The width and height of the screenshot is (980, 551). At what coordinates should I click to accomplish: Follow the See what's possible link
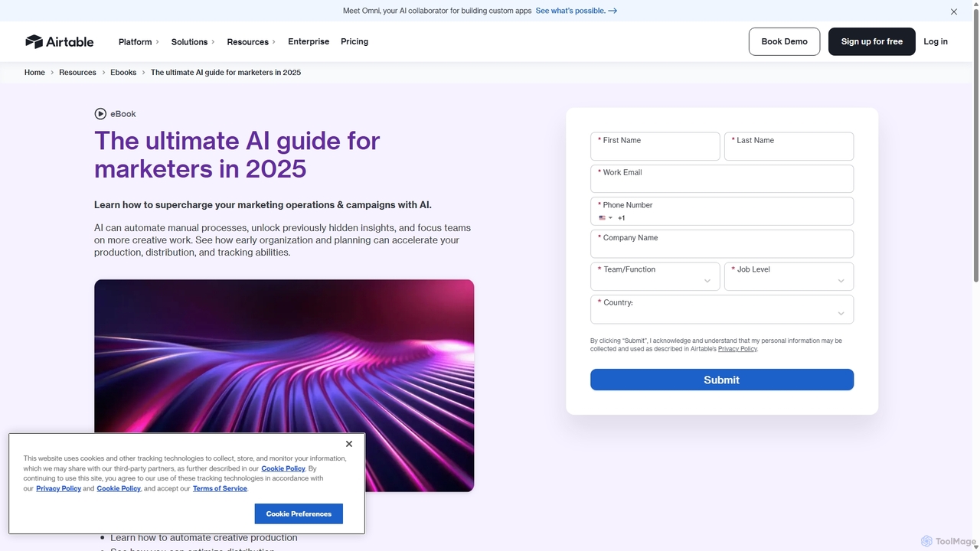point(576,11)
